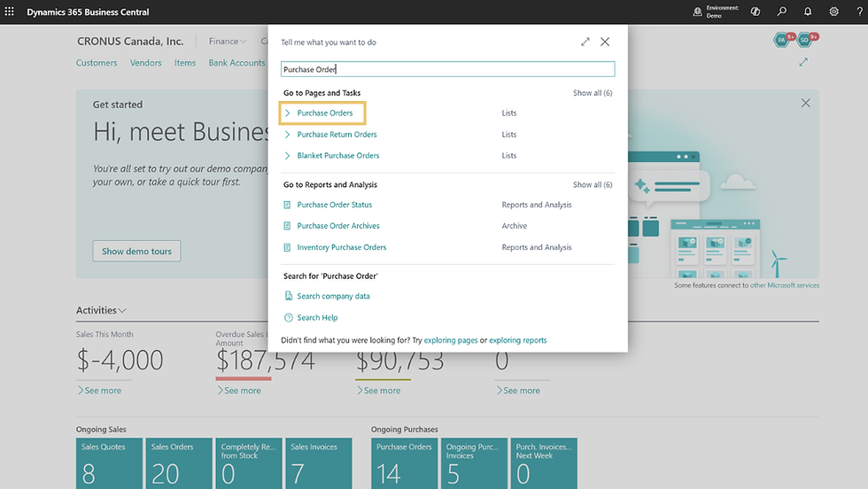Open the settings gear
This screenshot has width=868, height=489.
click(x=833, y=12)
